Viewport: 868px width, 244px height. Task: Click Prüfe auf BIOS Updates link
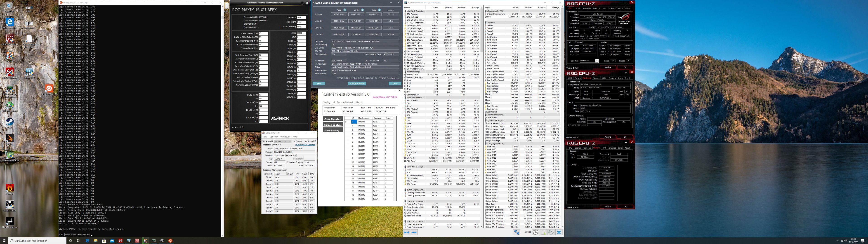[305, 145]
